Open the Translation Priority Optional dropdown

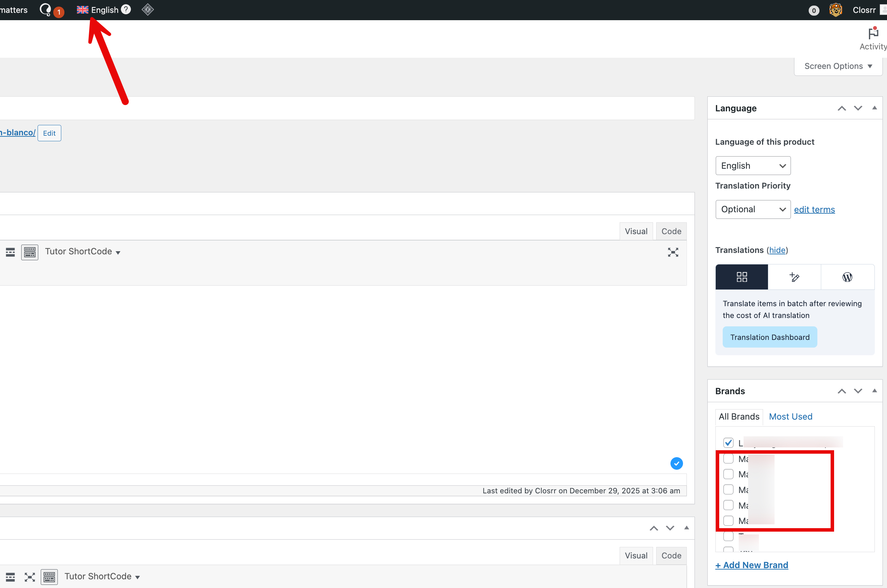(x=753, y=209)
